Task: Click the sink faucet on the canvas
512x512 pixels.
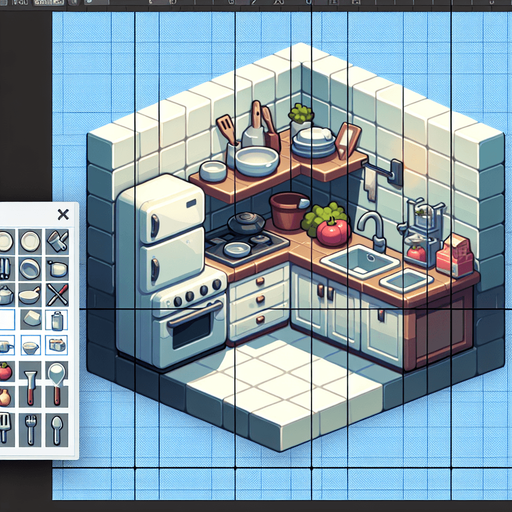Action: [x=372, y=232]
